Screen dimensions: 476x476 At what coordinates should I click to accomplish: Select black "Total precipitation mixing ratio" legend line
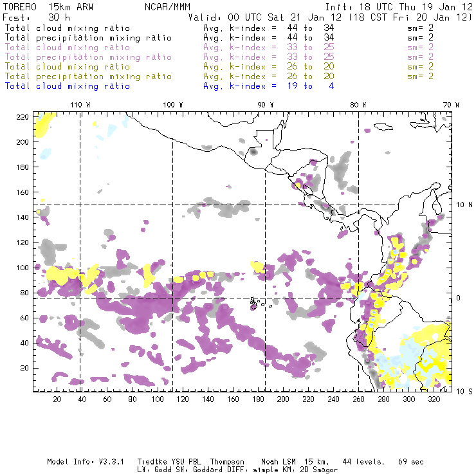(x=88, y=38)
